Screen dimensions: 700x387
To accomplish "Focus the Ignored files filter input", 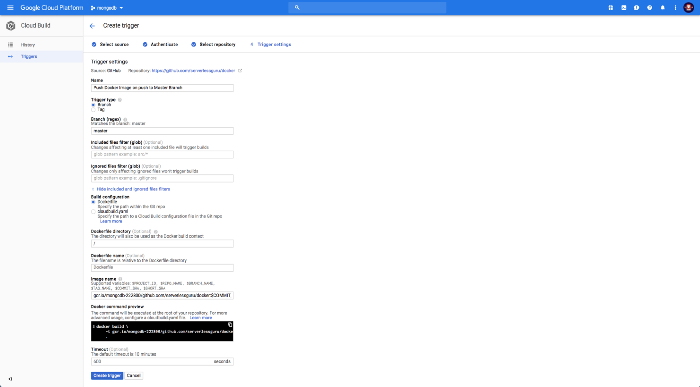I will (x=162, y=178).
